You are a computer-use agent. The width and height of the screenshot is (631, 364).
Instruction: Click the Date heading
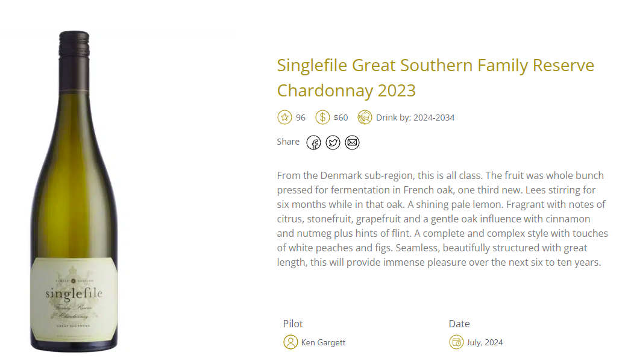459,324
